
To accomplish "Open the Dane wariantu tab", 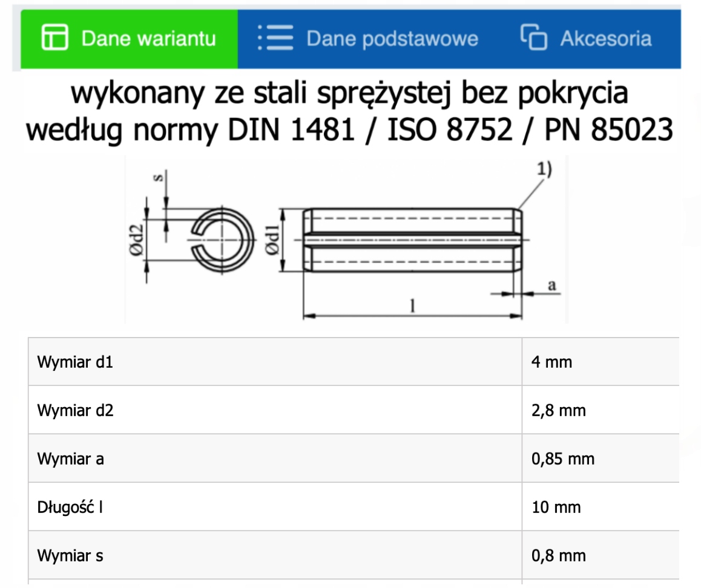I will click(129, 39).
